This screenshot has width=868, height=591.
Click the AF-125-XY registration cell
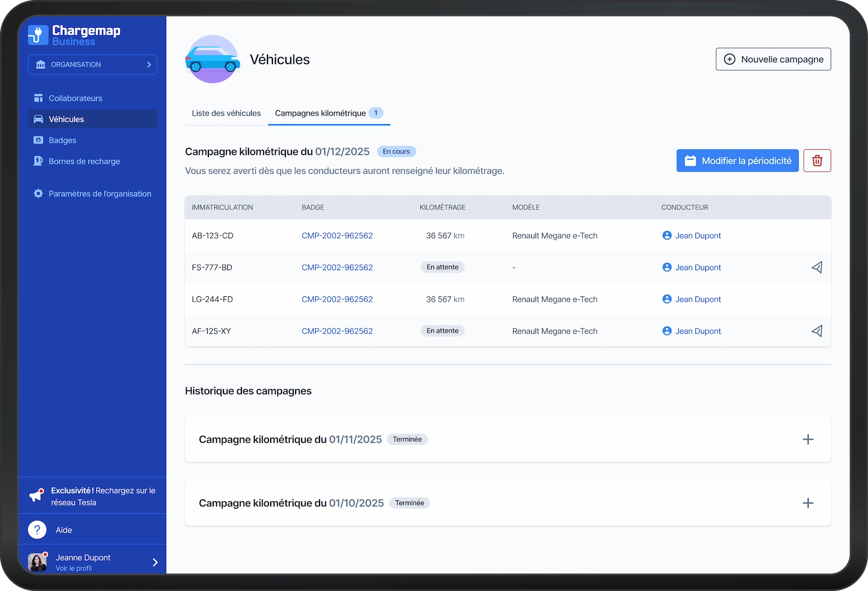point(212,331)
